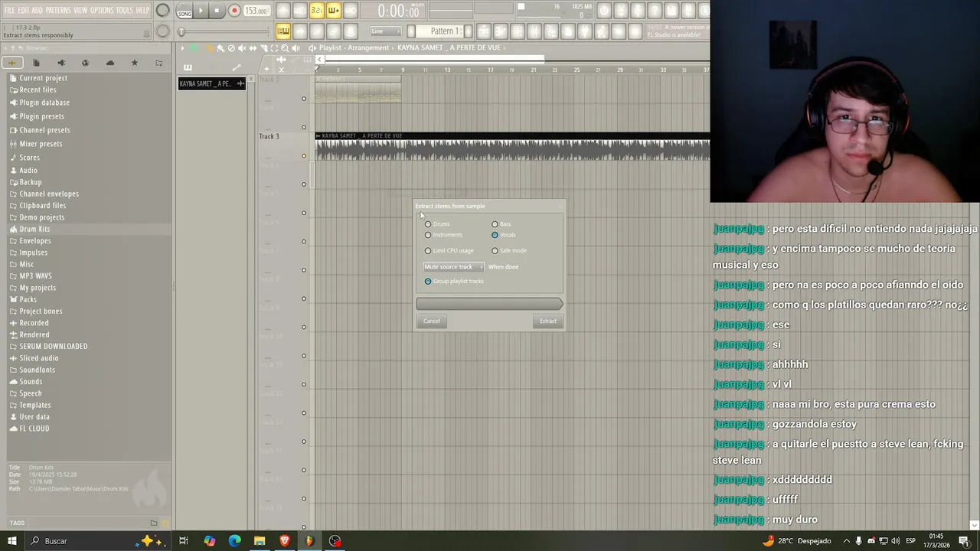Screen dimensions: 980x551
Task: Expand the Drum Kits folder
Action: 34,229
